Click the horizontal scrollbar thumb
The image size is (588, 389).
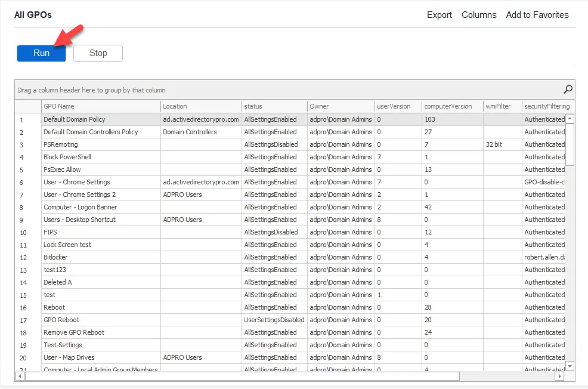(242, 376)
